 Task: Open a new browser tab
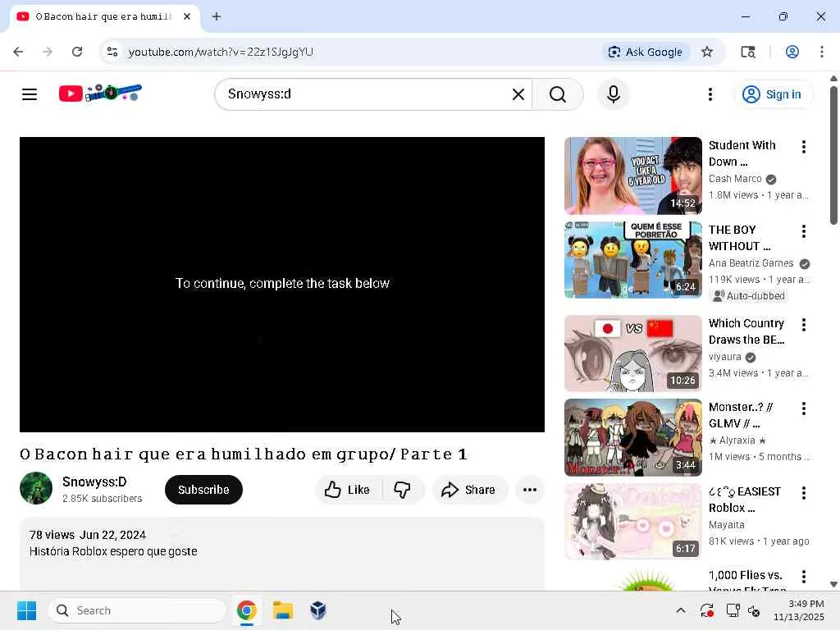(217, 16)
